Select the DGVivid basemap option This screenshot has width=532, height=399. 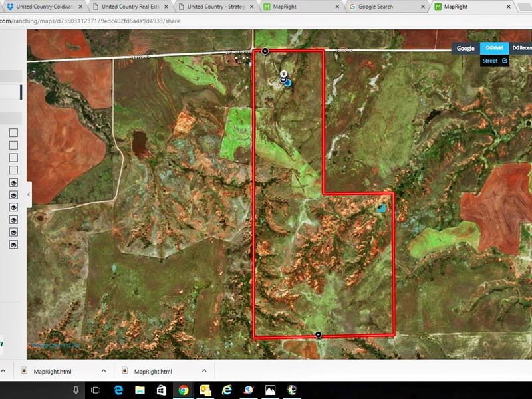tap(493, 48)
